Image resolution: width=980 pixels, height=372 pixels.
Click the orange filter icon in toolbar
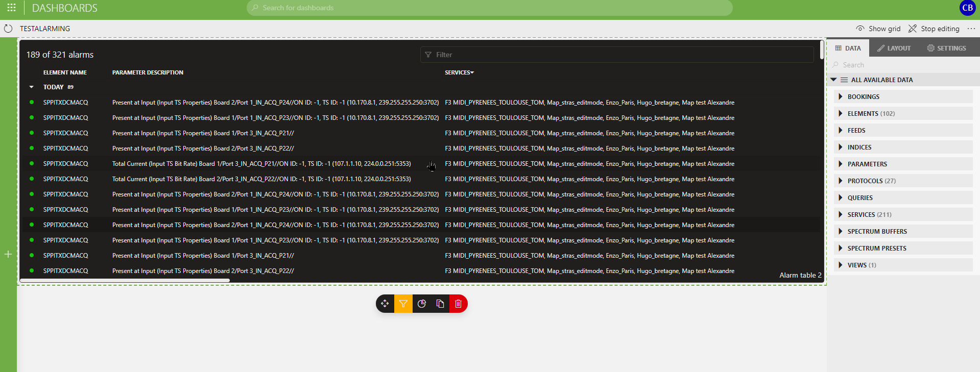[x=403, y=304]
